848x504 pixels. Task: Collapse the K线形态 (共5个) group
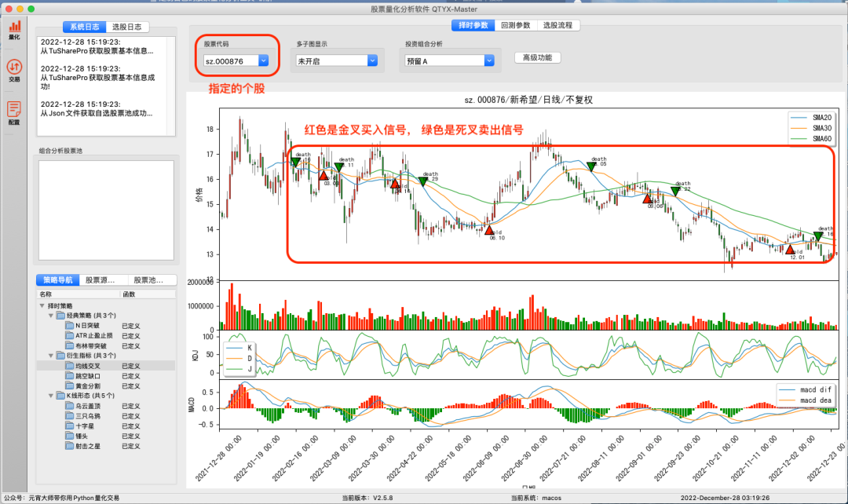pos(51,396)
